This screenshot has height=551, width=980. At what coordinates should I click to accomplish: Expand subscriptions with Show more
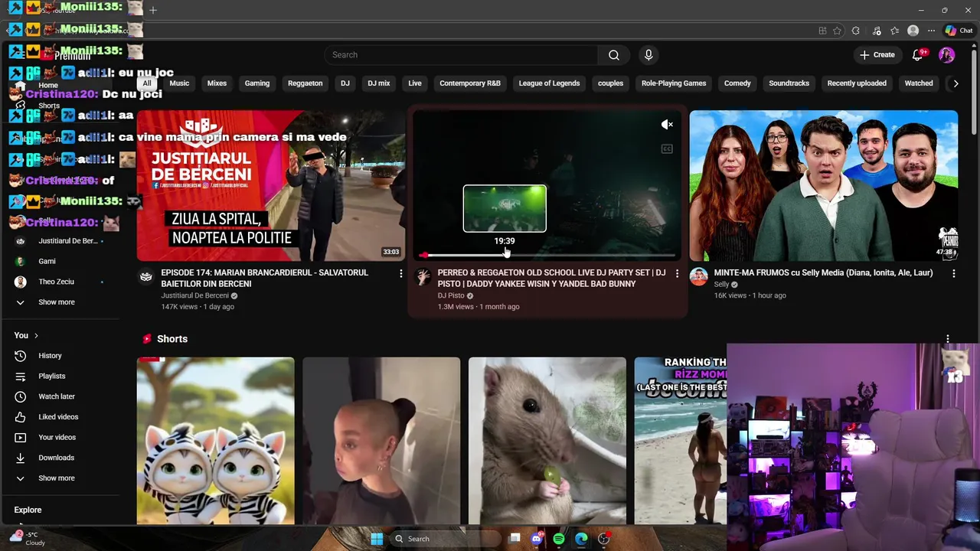(x=57, y=302)
